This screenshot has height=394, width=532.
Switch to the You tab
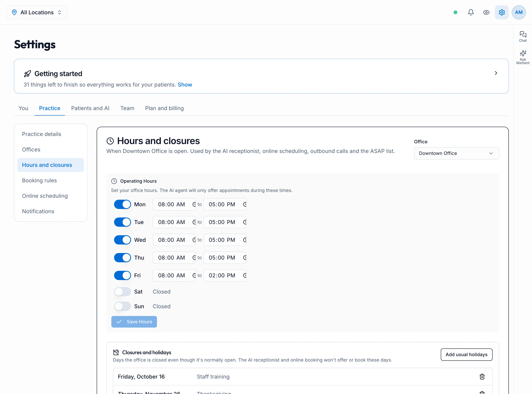(x=23, y=108)
